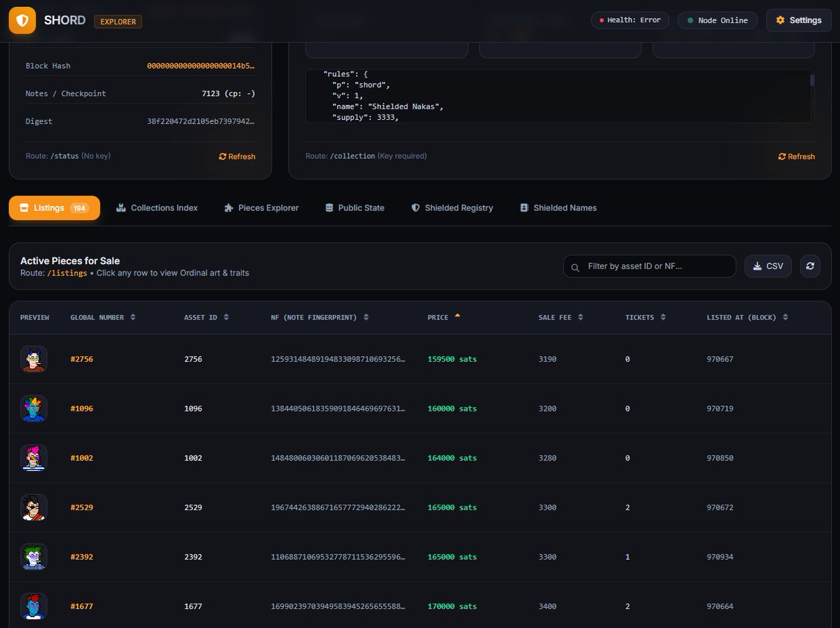This screenshot has width=840, height=628.
Task: Switch to the Public State tab
Action: [x=354, y=208]
